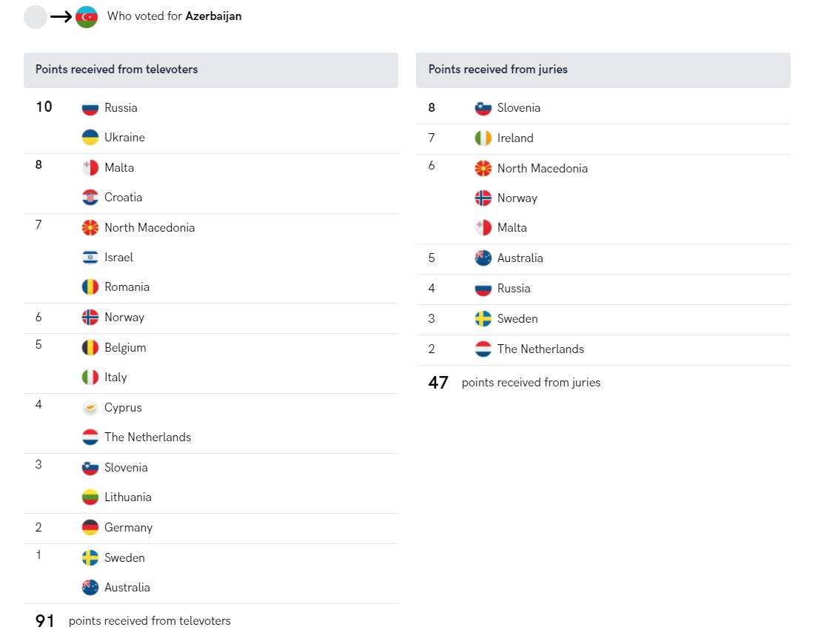Screen dimensions: 832x644
Task: Click the Israel flag icon
Action: [x=90, y=258]
